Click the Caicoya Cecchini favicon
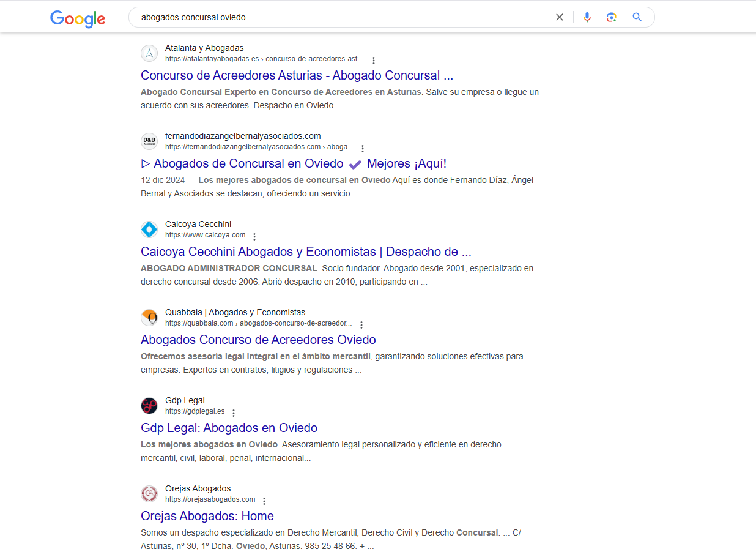The height and width of the screenshot is (560, 756). [x=149, y=230]
